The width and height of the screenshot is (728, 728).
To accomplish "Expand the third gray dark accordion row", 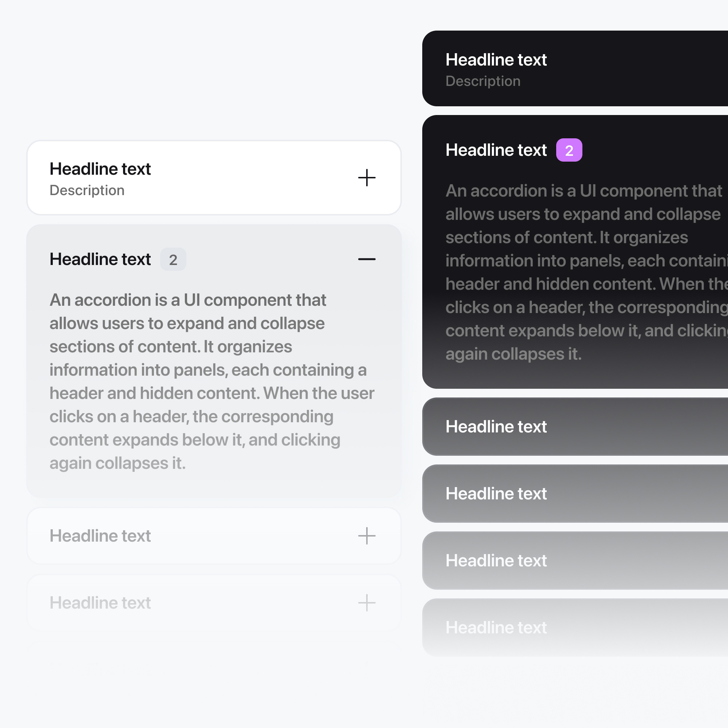I will pos(496,561).
